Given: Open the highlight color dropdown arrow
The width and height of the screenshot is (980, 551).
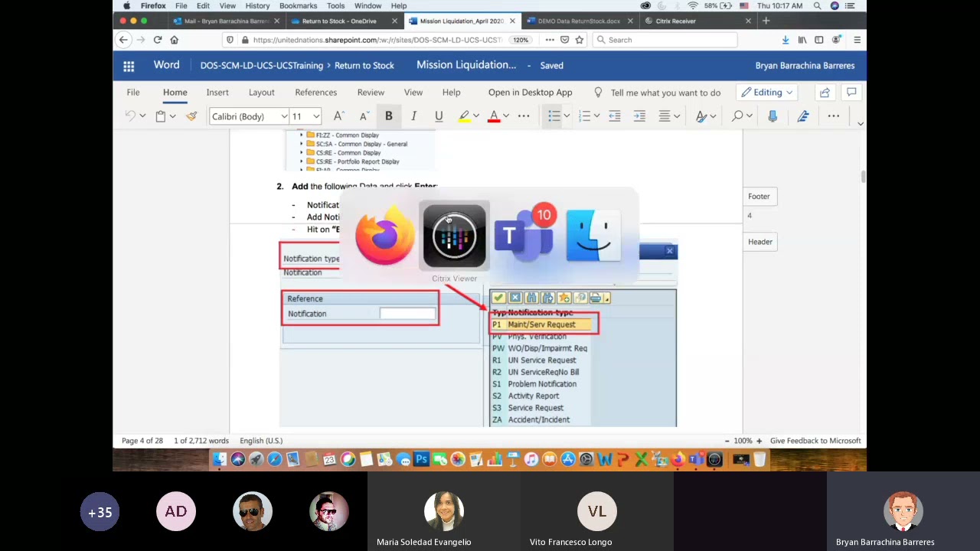Looking at the screenshot, I should [x=475, y=116].
